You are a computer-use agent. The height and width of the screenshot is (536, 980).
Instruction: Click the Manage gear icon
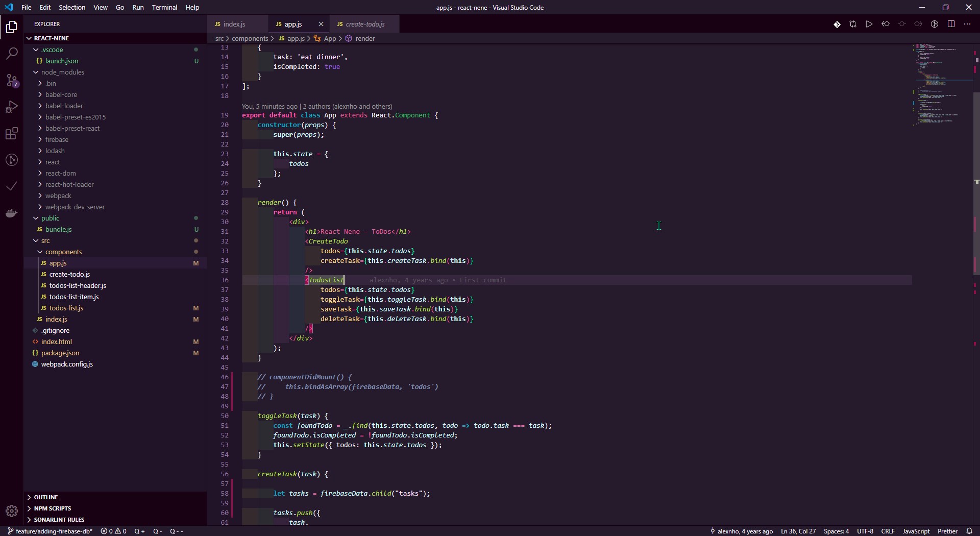coord(12,511)
